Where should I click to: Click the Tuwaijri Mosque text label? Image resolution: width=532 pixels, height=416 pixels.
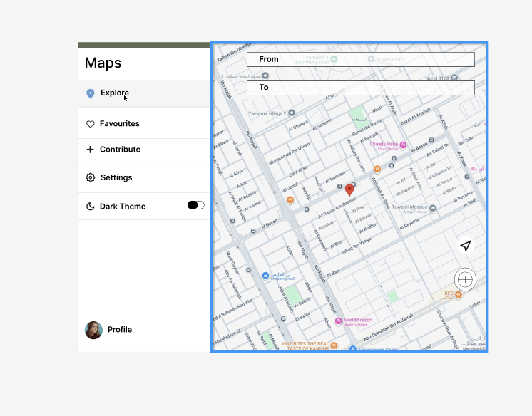click(x=409, y=207)
